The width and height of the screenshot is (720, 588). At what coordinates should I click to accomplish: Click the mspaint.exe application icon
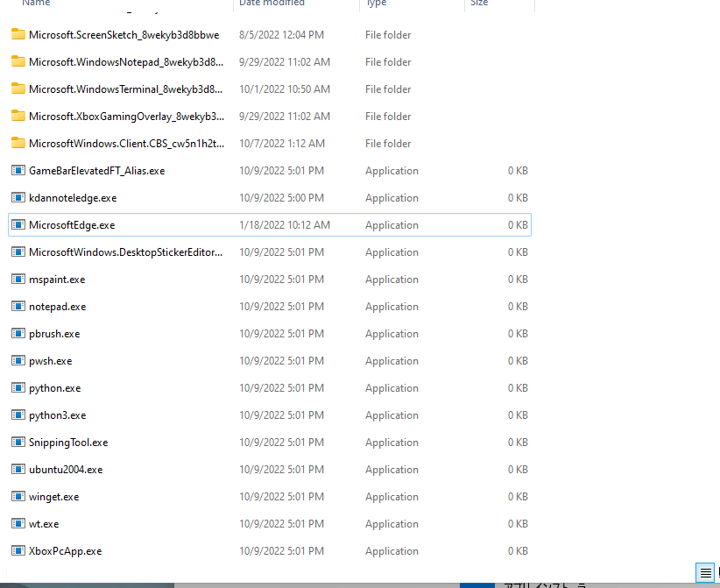[18, 280]
